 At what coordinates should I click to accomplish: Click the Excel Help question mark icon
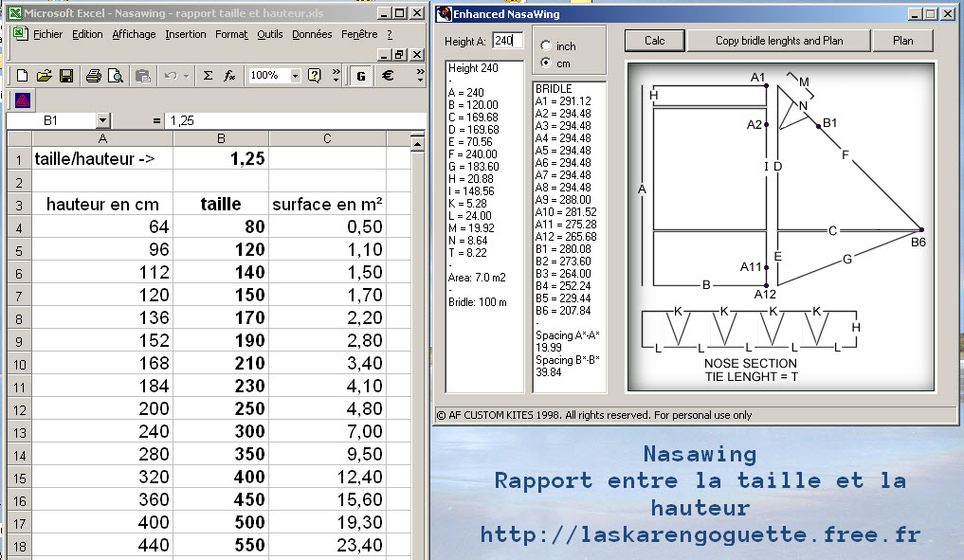coord(314,76)
